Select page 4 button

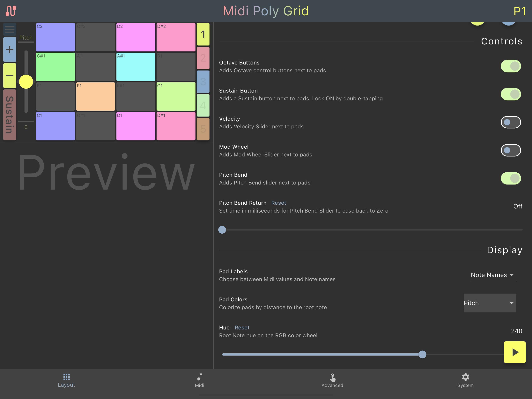pyautogui.click(x=203, y=105)
